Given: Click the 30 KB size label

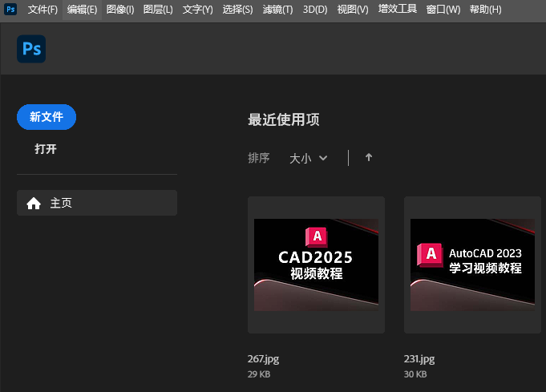Looking at the screenshot, I should (415, 374).
